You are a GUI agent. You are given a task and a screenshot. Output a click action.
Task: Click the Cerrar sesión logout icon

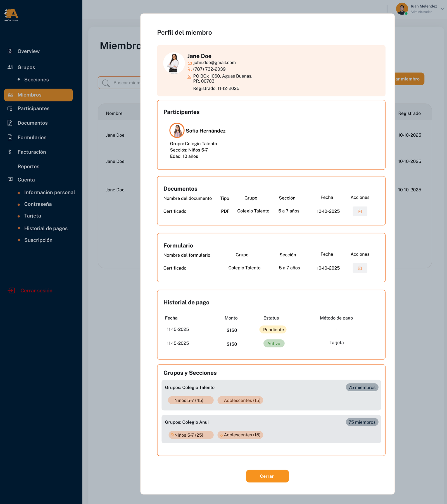coord(11,291)
